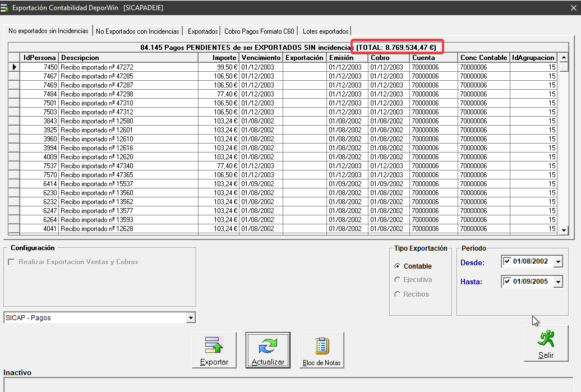Click the Actualizar refresh button

click(x=268, y=350)
